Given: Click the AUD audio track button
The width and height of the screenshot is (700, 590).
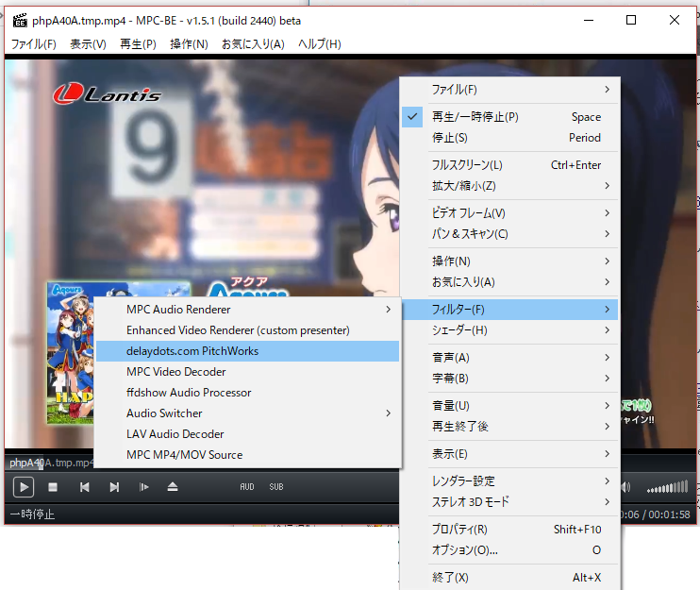Looking at the screenshot, I should [x=247, y=487].
